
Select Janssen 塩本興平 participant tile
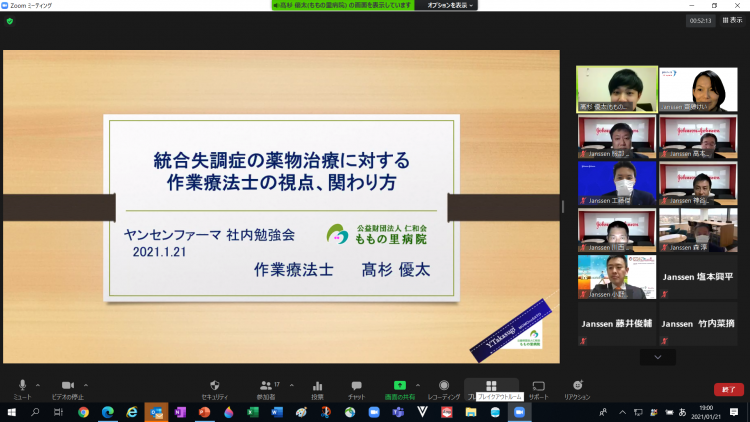coord(698,277)
